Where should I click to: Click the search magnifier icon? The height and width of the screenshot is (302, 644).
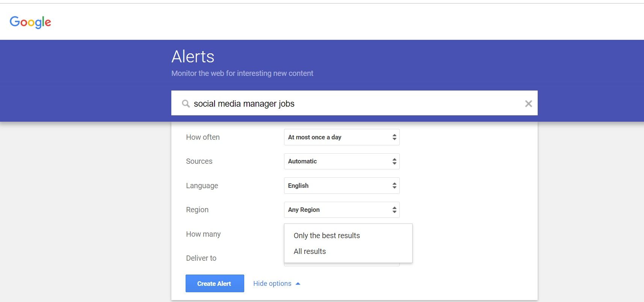point(186,103)
